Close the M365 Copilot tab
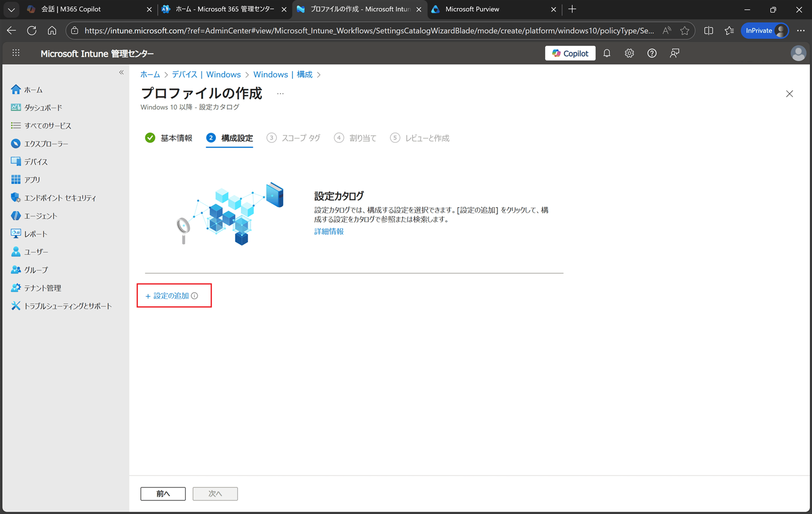Image resolution: width=812 pixels, height=514 pixels. pos(149,9)
